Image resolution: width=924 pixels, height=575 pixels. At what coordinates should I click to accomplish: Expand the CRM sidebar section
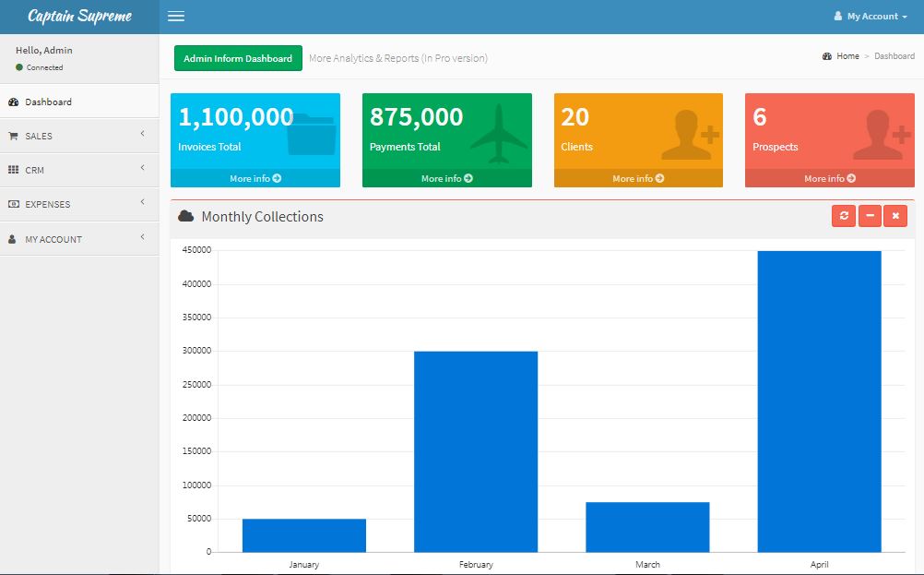[x=79, y=170]
